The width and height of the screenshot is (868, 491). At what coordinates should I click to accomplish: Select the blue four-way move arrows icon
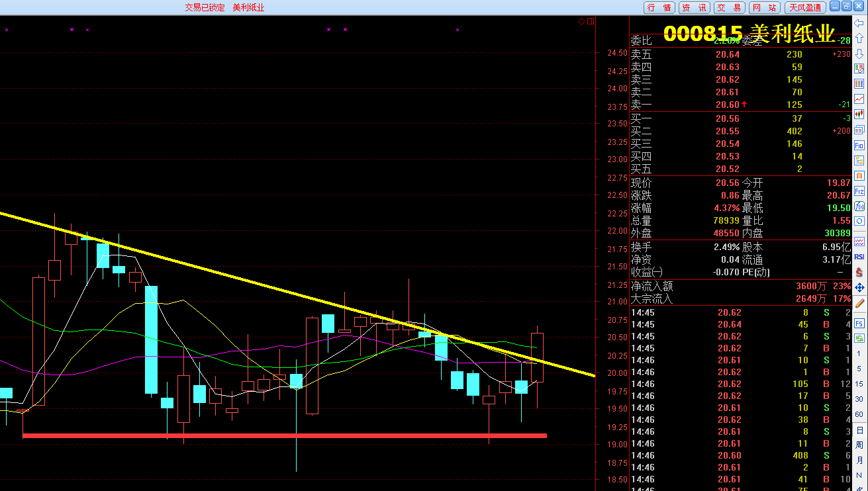pos(859,287)
